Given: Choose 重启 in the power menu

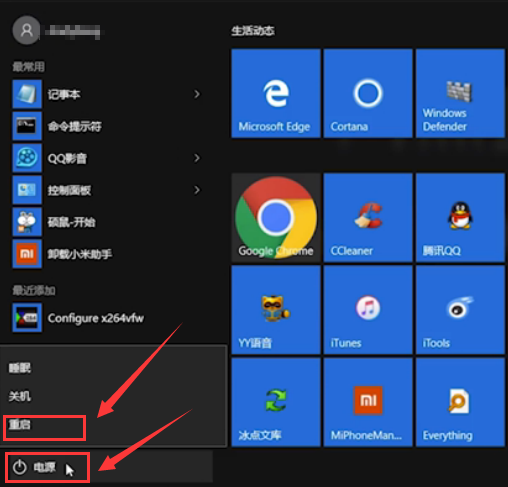Looking at the screenshot, I should (x=113, y=425).
